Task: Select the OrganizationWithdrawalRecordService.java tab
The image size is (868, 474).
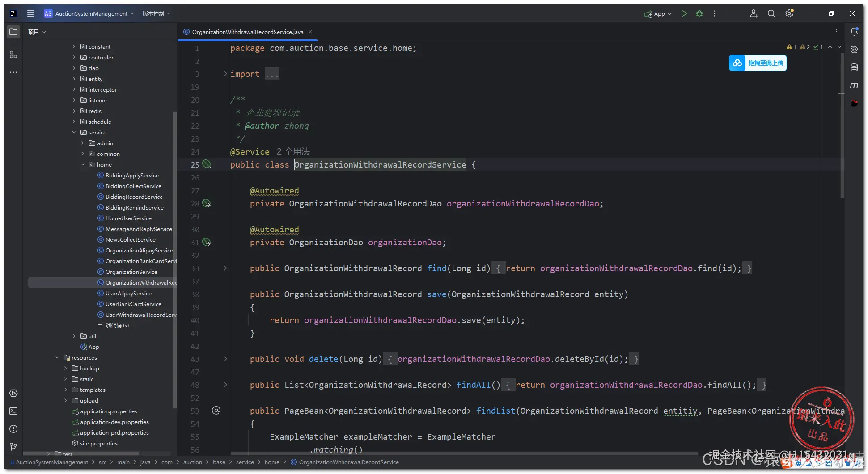Action: (x=247, y=32)
